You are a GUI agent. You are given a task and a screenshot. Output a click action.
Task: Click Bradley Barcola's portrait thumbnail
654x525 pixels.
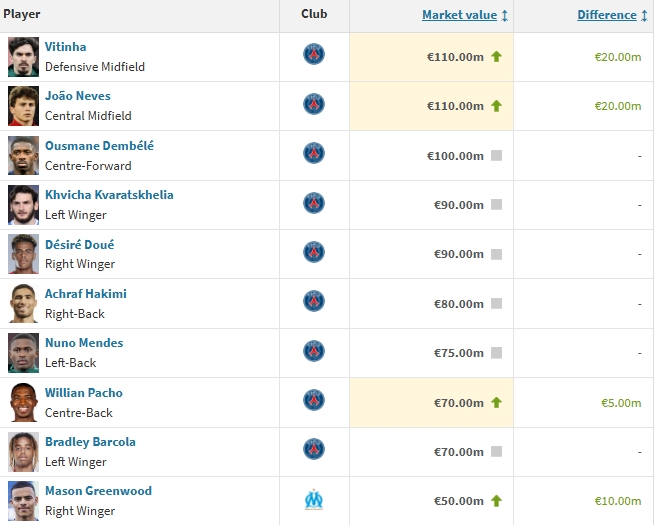24,451
